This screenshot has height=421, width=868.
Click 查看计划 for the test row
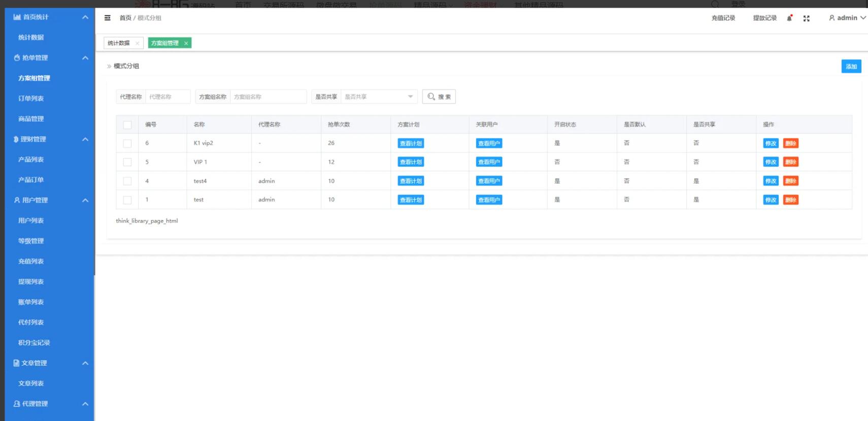411,200
